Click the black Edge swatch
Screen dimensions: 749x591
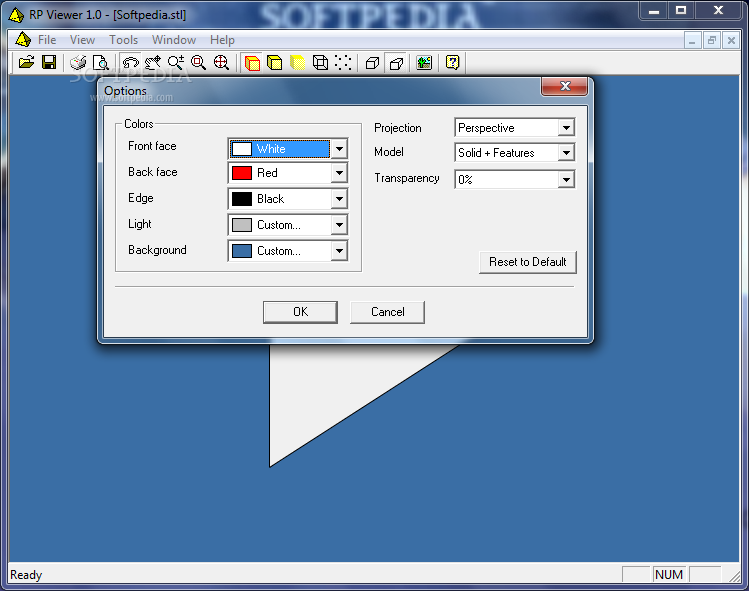(242, 199)
